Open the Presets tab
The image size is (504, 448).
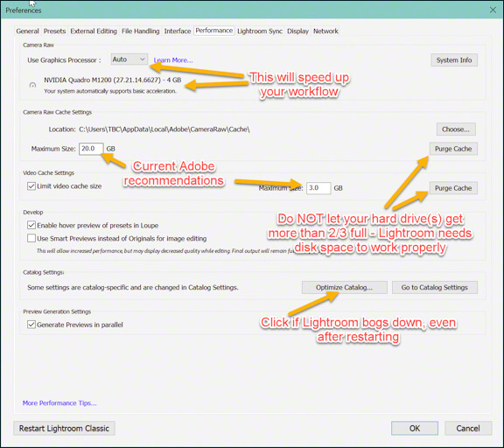[54, 31]
